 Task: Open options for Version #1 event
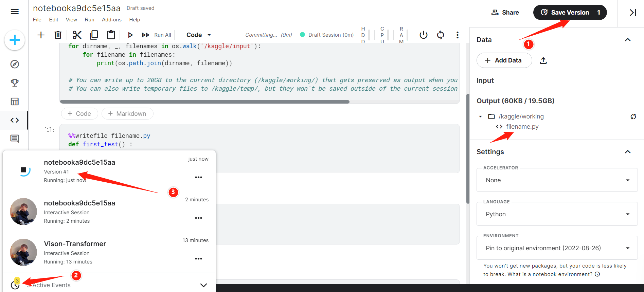pyautogui.click(x=199, y=177)
